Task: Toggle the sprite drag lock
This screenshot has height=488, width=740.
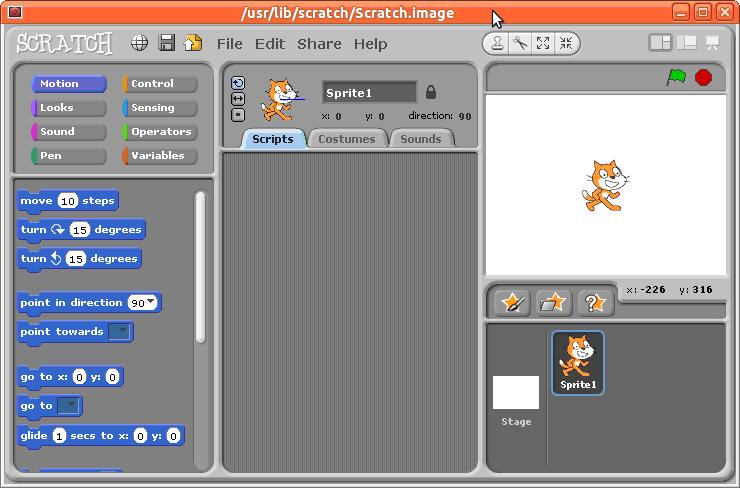Action: (430, 92)
